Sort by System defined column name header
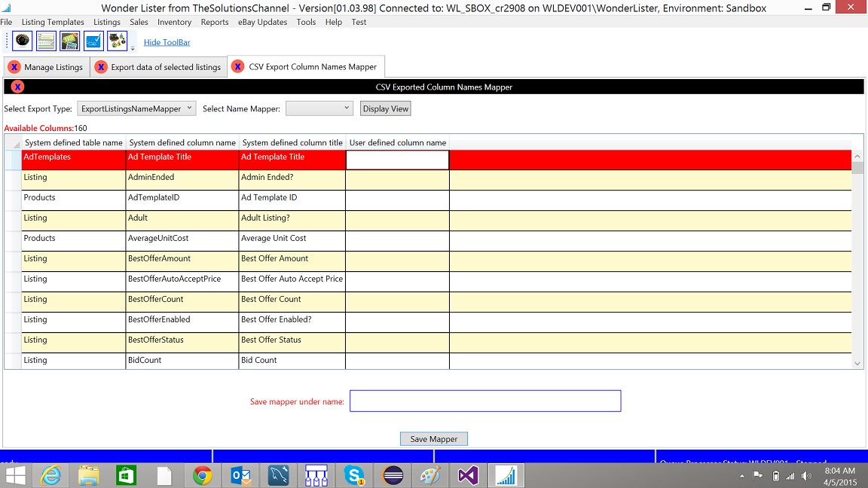The image size is (868, 488). coord(182,143)
